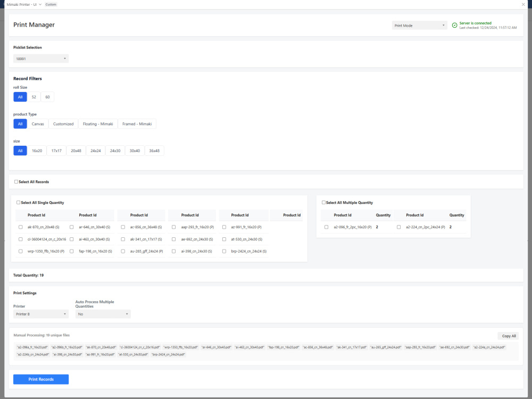This screenshot has height=399, width=532.
Task: Tick checkbox for ac-856_cn_36x48 (S)
Action: pos(123,227)
